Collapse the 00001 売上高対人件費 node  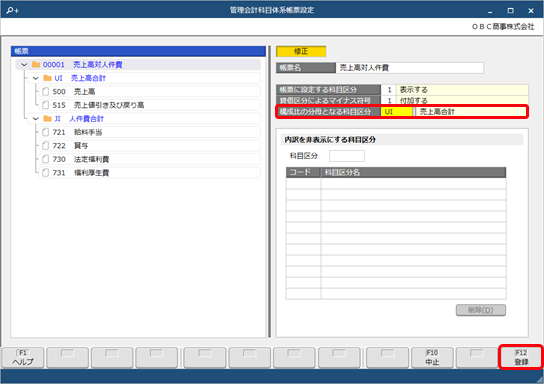point(24,65)
